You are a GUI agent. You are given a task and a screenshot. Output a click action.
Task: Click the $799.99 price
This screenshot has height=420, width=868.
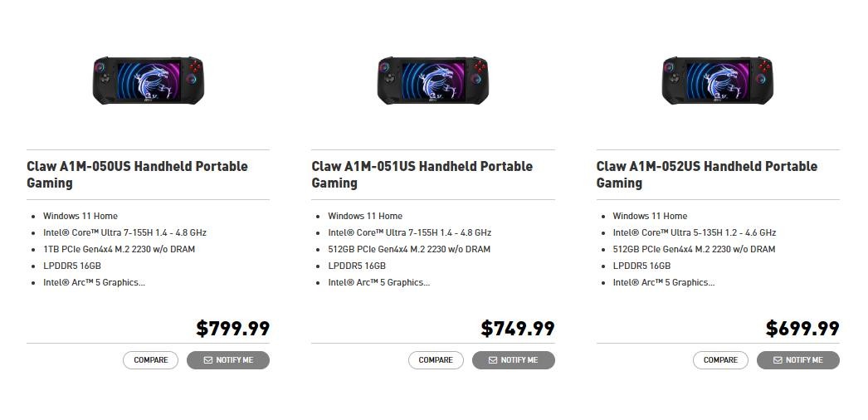click(x=233, y=329)
